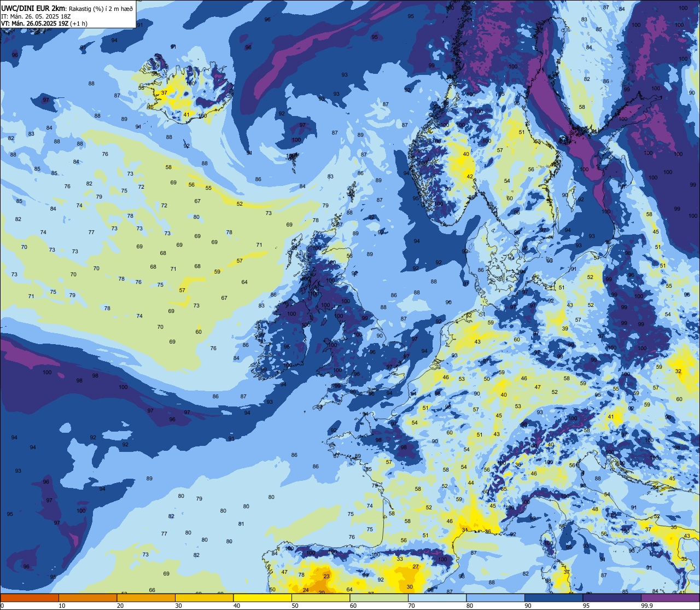Viewport: 700px width, 610px height.
Task: Click the golden legend segment between 30 and 40
Action: [x=204, y=597]
